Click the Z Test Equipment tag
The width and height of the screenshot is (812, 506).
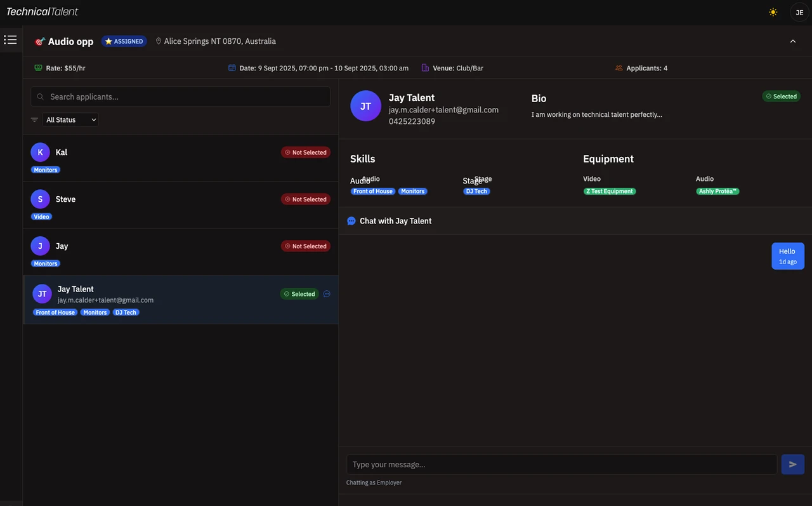(609, 191)
